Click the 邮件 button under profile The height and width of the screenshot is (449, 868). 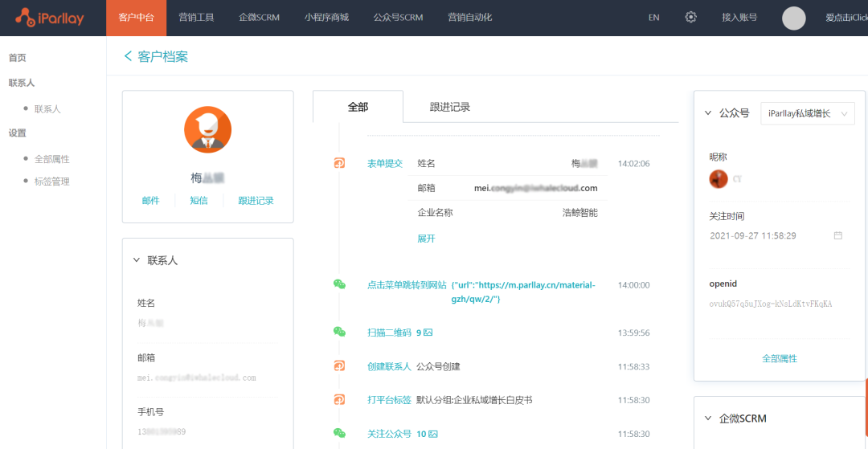tap(150, 201)
